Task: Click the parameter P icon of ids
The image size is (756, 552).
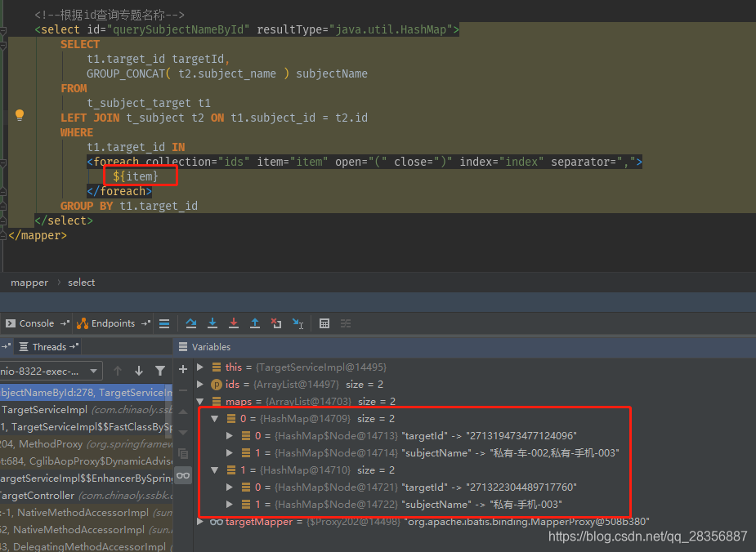Action: pos(217,385)
